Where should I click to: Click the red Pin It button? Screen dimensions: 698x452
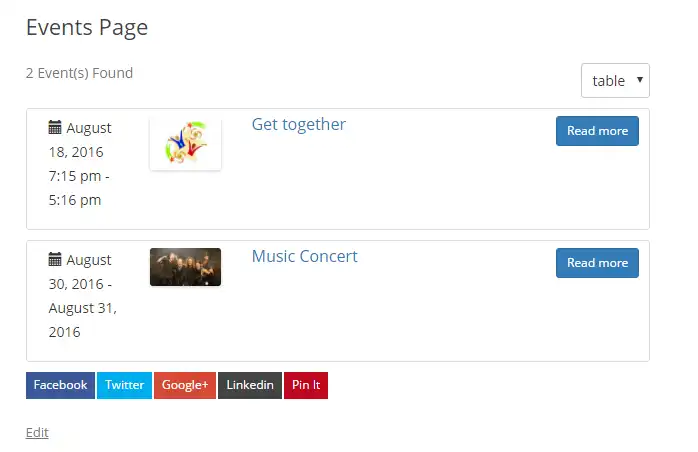click(x=306, y=385)
